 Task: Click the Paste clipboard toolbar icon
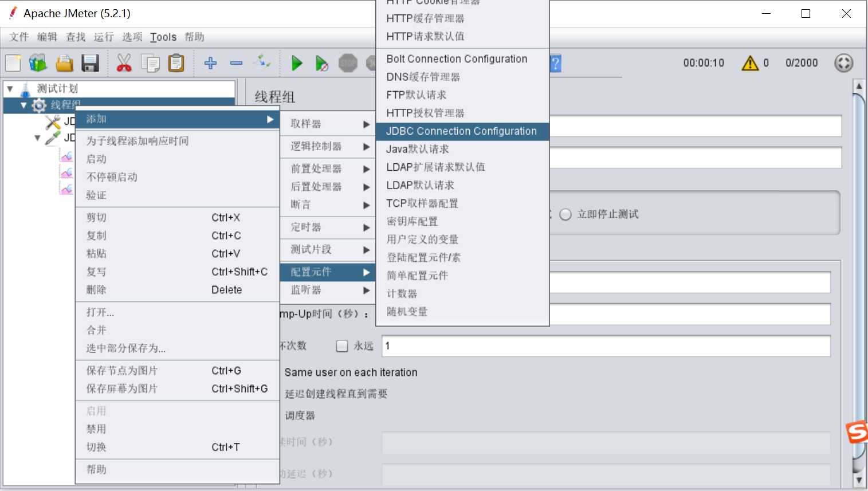[x=176, y=63]
